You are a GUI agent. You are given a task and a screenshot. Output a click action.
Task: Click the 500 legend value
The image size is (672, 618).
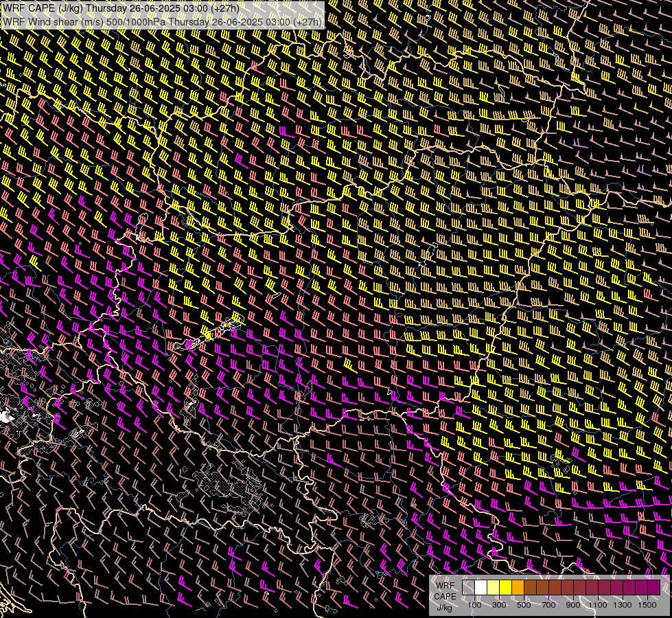(524, 605)
